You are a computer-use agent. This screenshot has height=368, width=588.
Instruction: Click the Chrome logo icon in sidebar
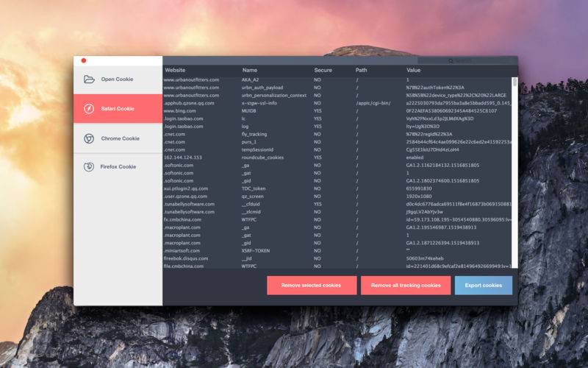click(x=89, y=138)
